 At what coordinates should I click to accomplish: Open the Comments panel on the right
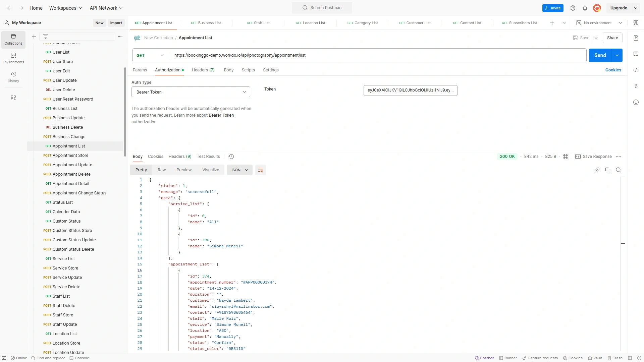(x=636, y=54)
